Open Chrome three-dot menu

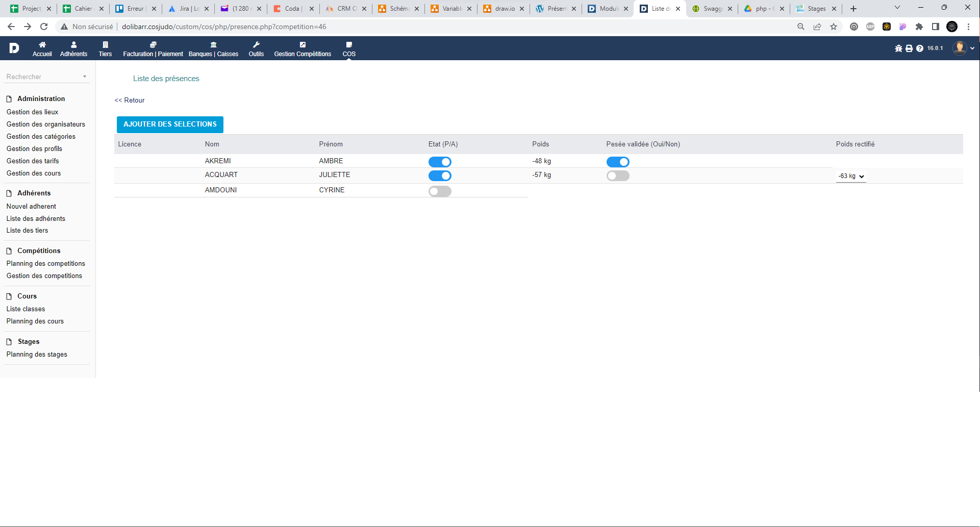tap(968, 27)
